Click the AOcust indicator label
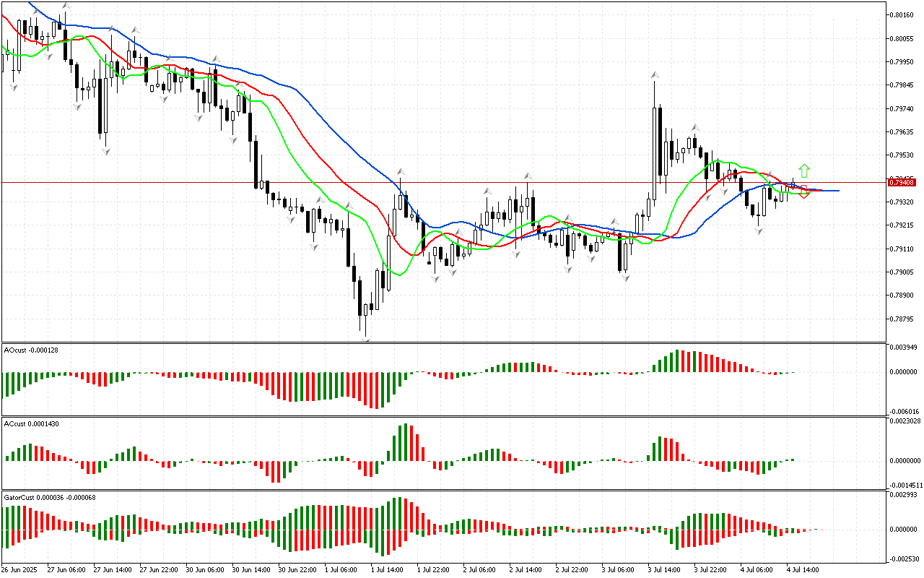Screen dimensions: 924x578 (30, 350)
